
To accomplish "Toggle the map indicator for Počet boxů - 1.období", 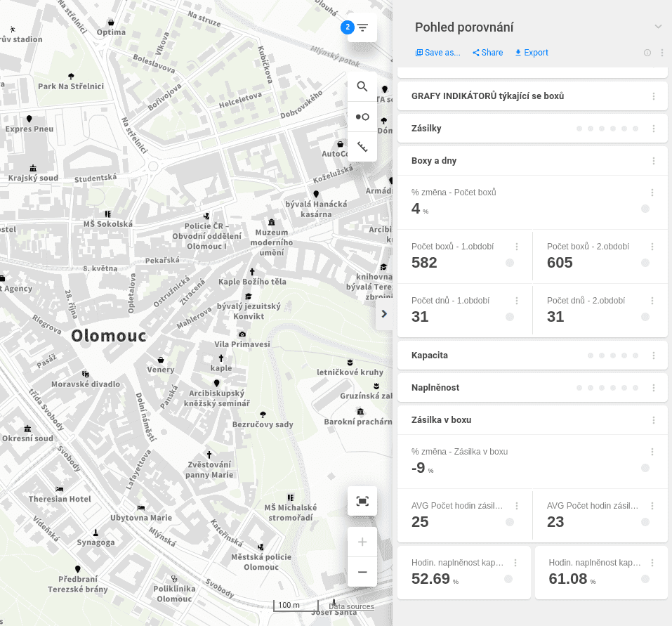I will pyautogui.click(x=508, y=263).
